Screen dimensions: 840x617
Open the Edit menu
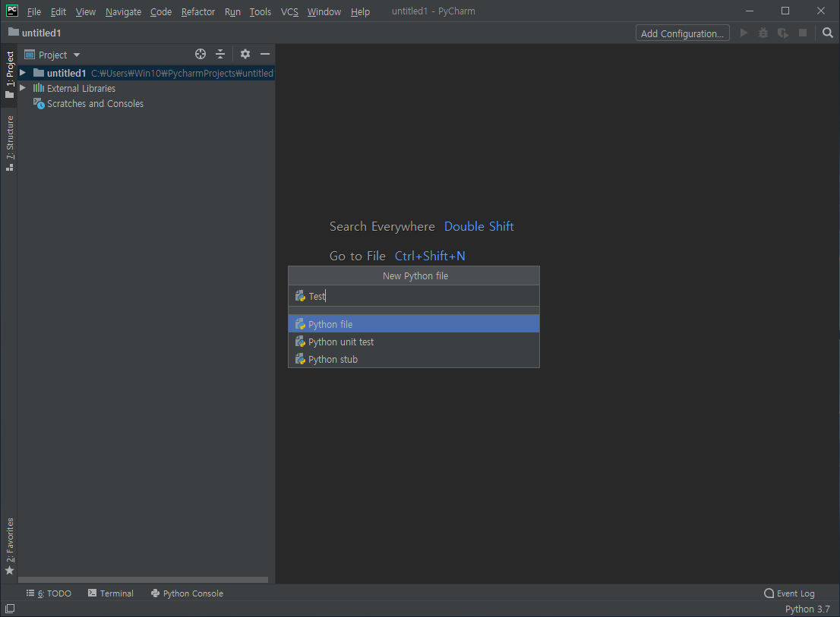pyautogui.click(x=58, y=12)
